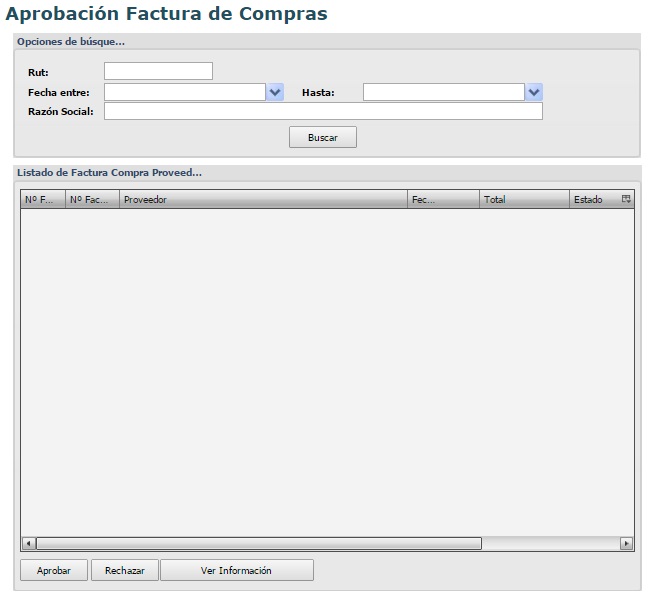Open the Hasta date dropdown
Screen dimensions: 654x604
[x=534, y=92]
